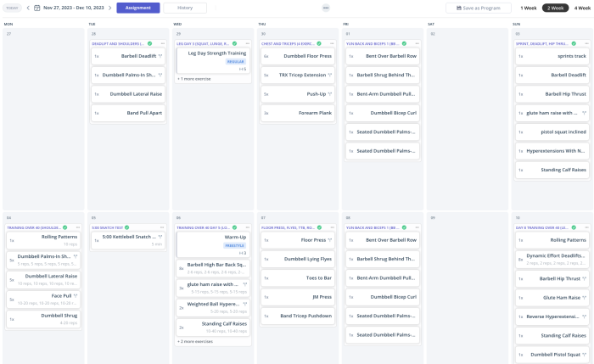The width and height of the screenshot is (594, 364).
Task: Select the 2 Week view
Action: pos(555,8)
